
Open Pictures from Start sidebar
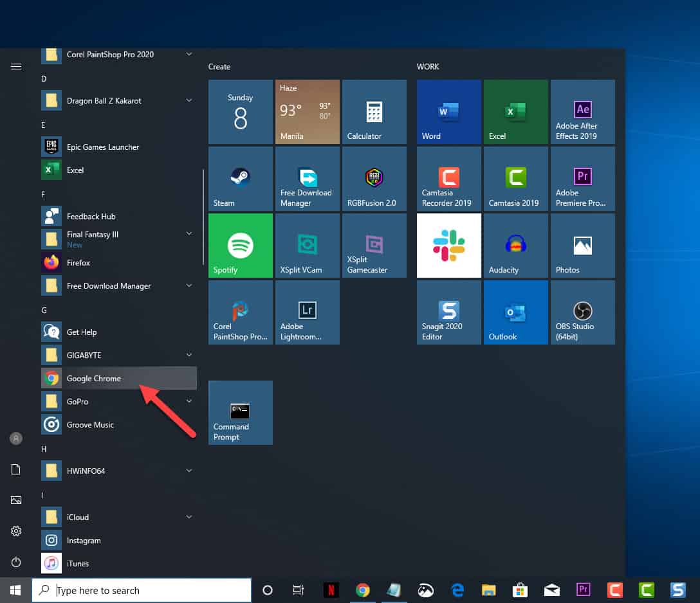(16, 500)
